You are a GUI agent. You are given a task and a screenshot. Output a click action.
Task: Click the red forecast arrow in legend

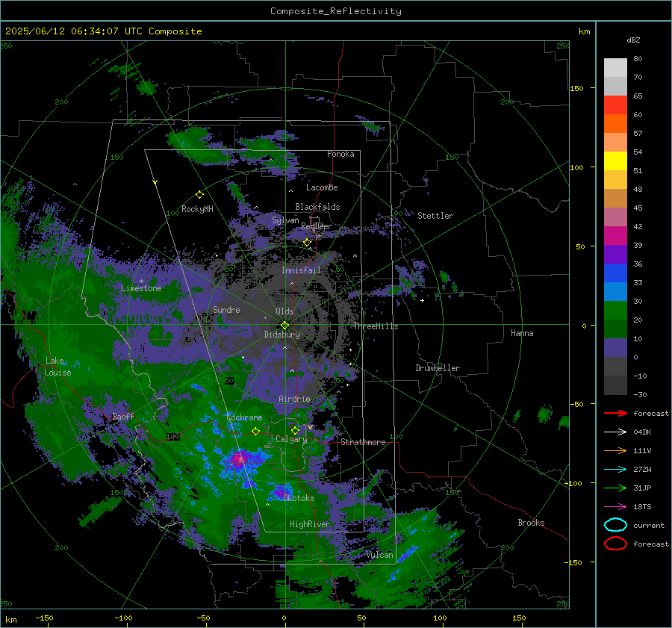(615, 413)
